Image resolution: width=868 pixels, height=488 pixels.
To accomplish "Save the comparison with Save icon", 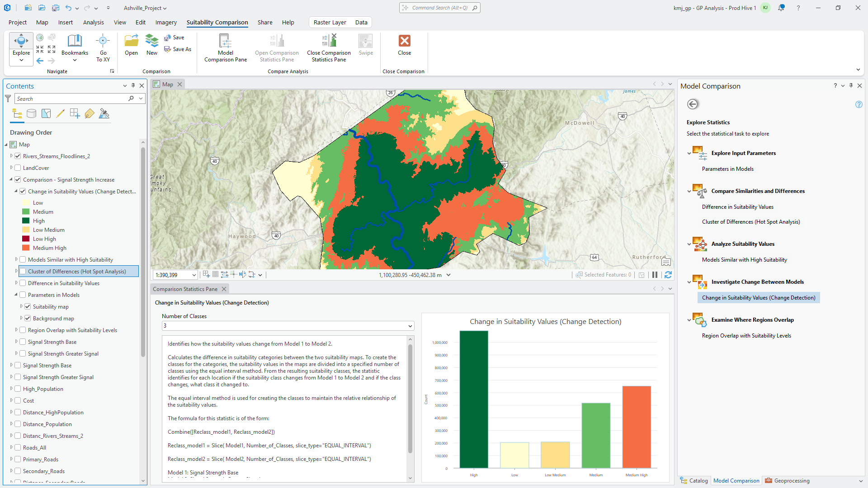I will coord(167,38).
